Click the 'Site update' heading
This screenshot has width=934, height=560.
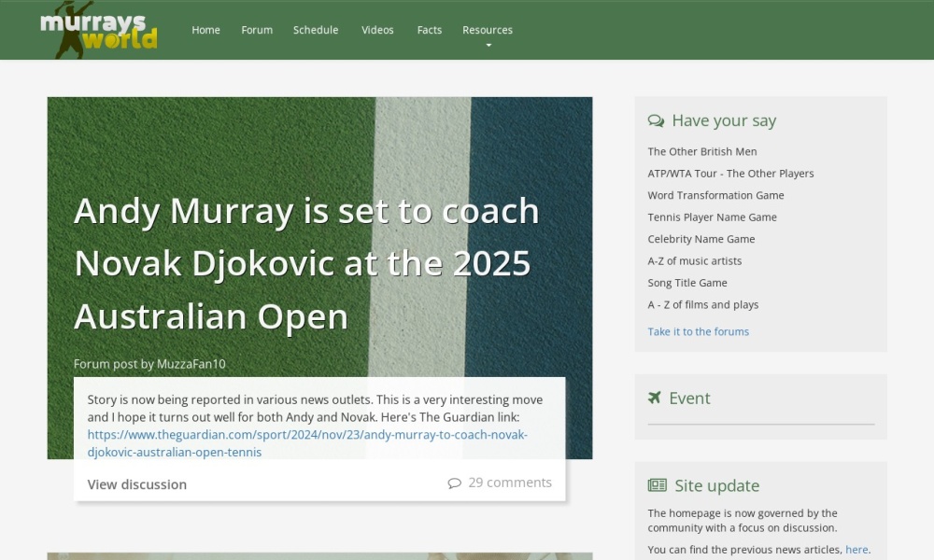(x=716, y=485)
